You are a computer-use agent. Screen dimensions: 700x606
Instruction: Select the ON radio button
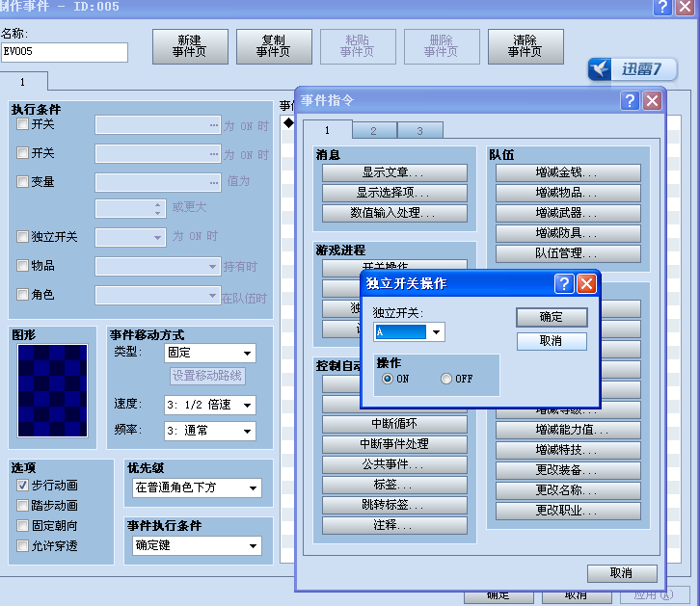point(387,379)
